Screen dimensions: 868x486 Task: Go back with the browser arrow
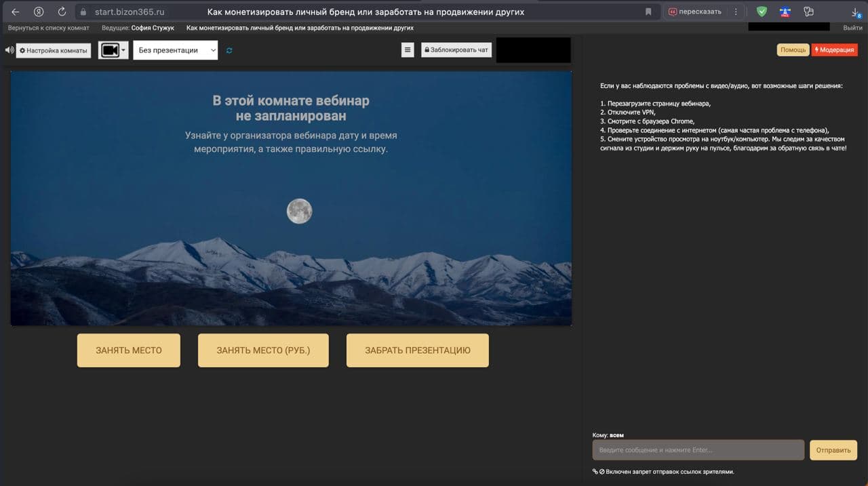(x=16, y=12)
